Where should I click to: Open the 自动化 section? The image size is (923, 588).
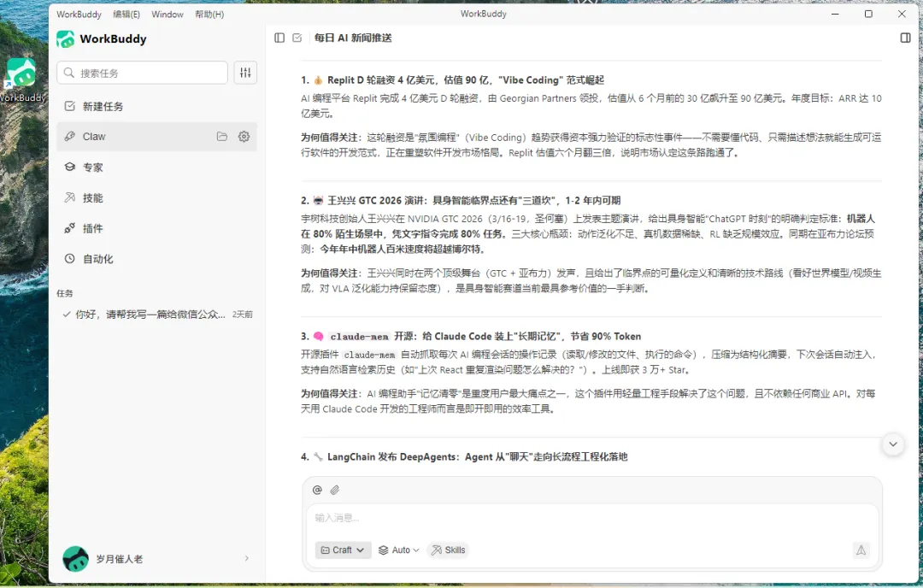coord(156,259)
